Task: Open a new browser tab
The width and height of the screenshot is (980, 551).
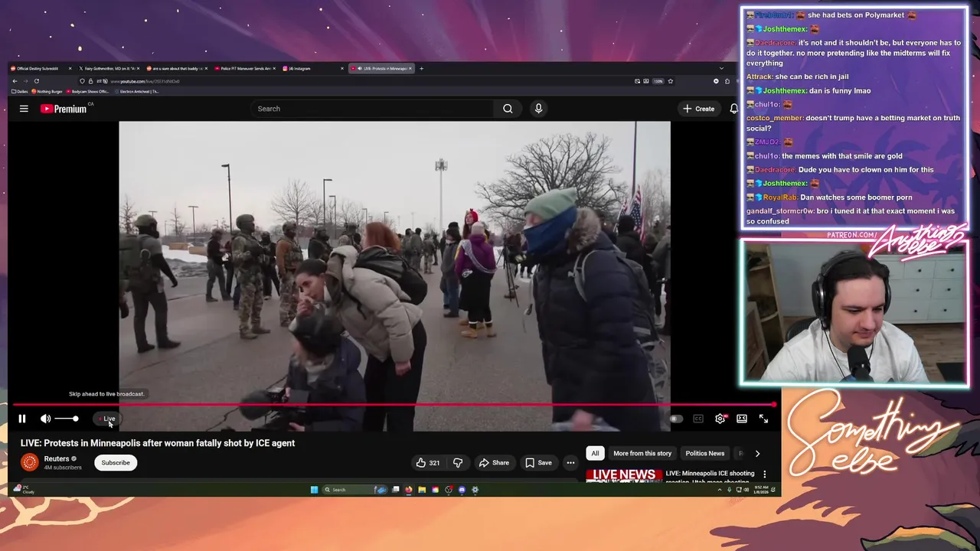Action: pos(421,68)
